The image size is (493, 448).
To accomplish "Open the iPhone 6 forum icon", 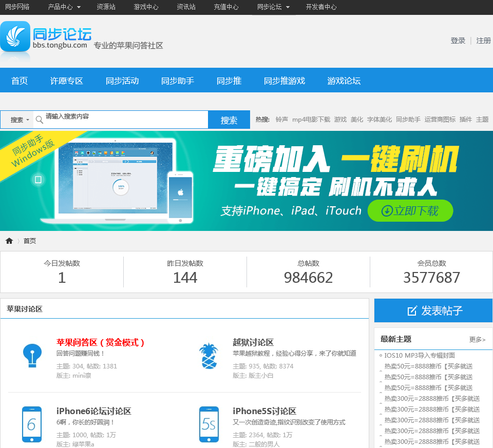I will click(32, 424).
